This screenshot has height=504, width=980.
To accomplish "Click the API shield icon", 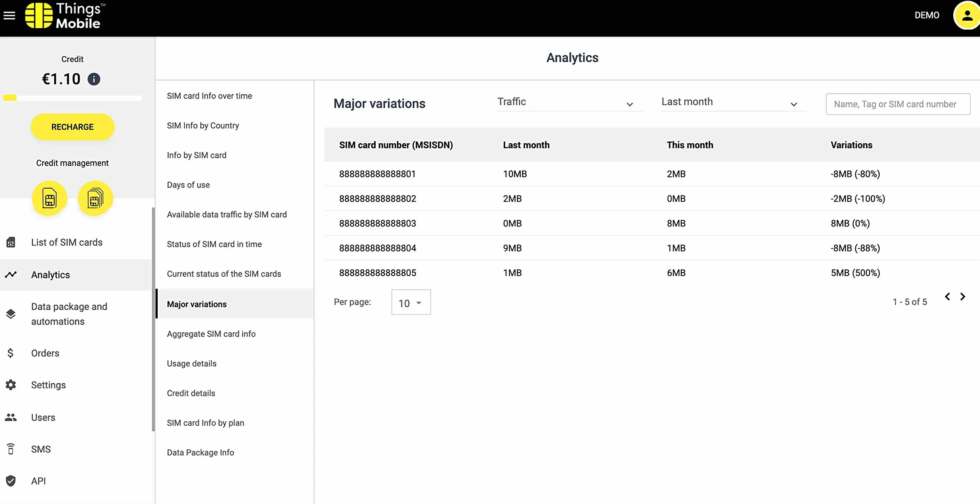I will tap(11, 481).
